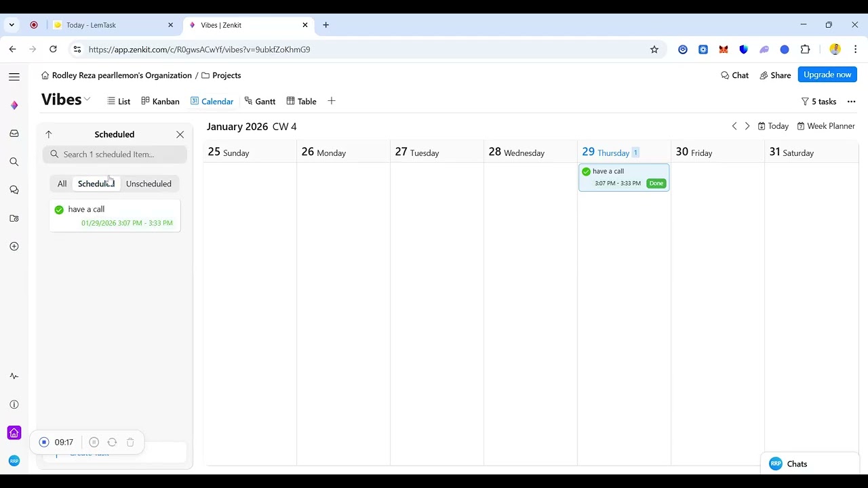The image size is (868, 488).
Task: Bookmark this page with the star icon
Action: (x=654, y=49)
